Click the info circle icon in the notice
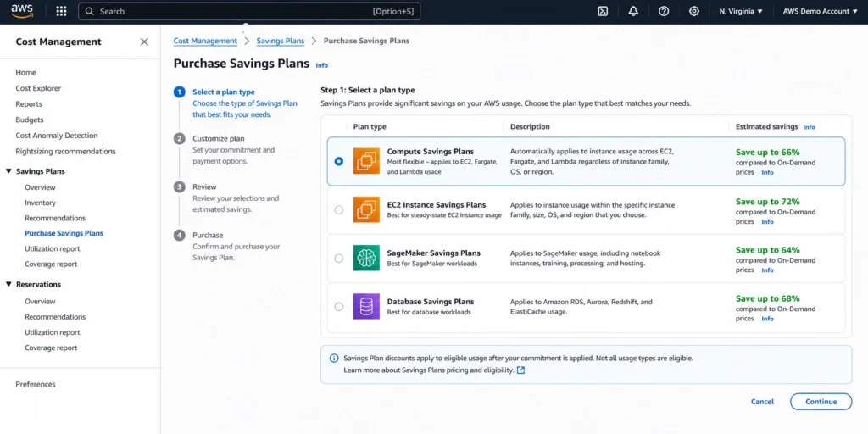Screen dimensions: 868x434 [334, 359]
